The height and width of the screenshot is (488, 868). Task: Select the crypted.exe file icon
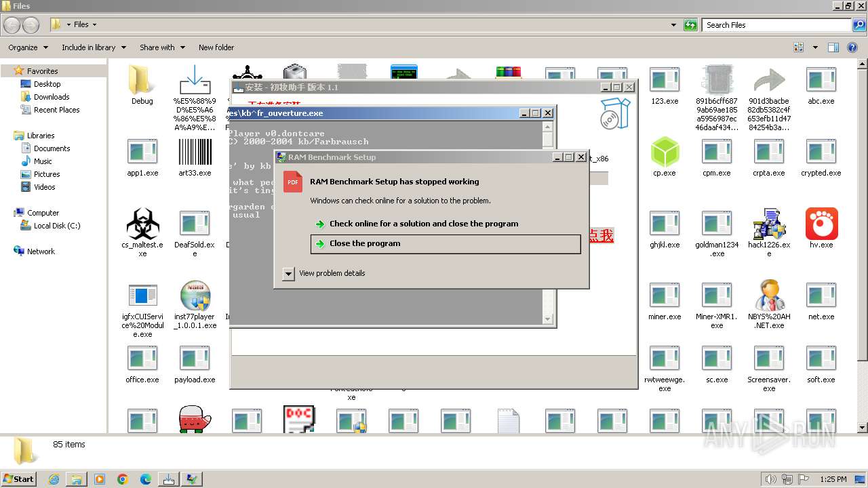(821, 152)
